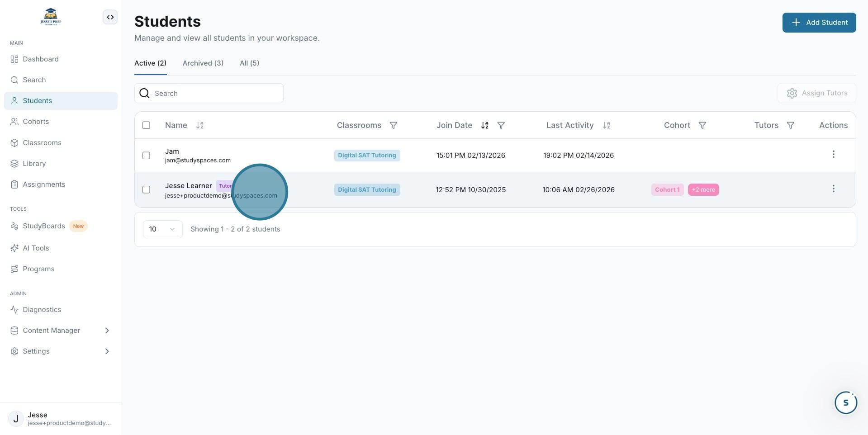868x435 pixels.
Task: Filter the Cohort column
Action: (x=702, y=125)
